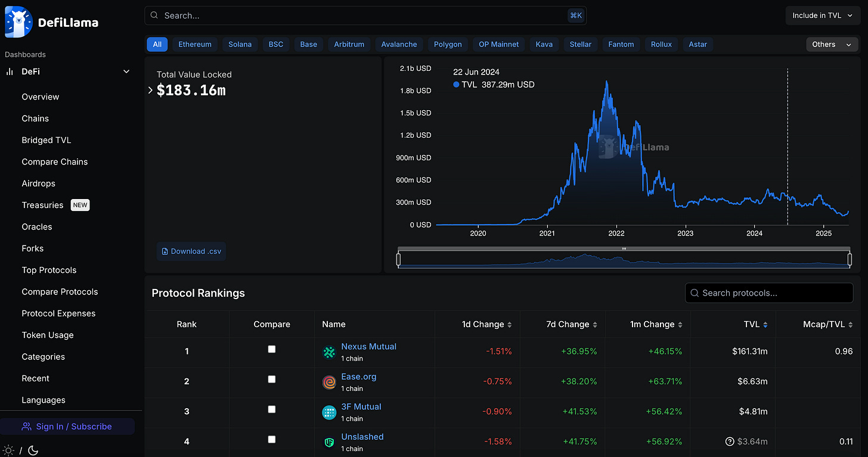Click right handle of chart range slider
Screen dimensions: 868x457
[x=850, y=259]
